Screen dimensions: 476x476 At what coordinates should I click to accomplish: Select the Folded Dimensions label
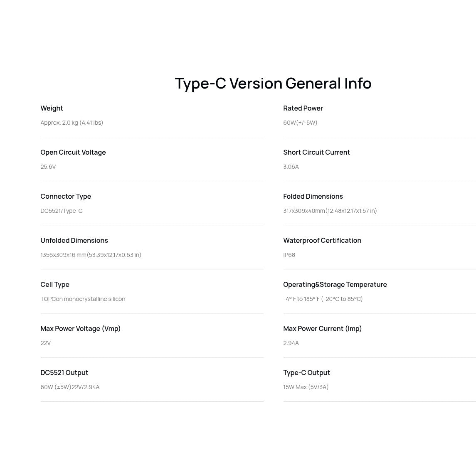313,196
